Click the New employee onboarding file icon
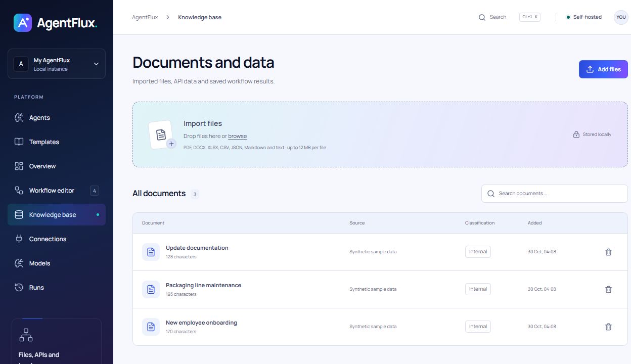The height and width of the screenshot is (364, 631). pyautogui.click(x=151, y=327)
